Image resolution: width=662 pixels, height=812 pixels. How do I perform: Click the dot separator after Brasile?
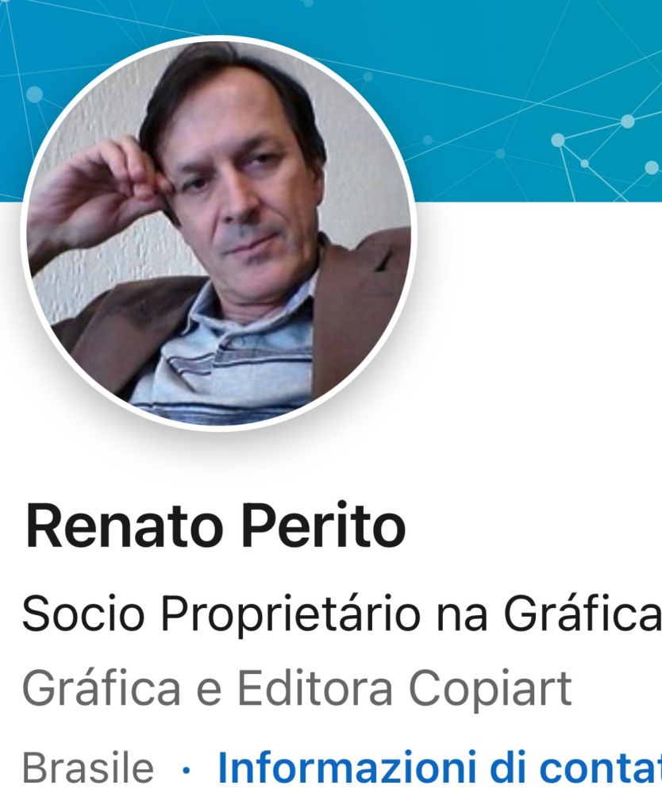[x=187, y=770]
